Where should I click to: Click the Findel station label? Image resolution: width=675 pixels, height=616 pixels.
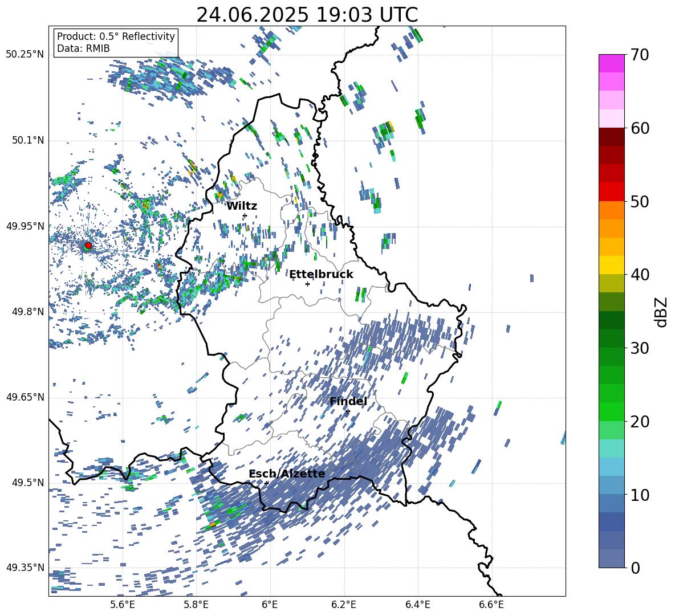point(348,401)
